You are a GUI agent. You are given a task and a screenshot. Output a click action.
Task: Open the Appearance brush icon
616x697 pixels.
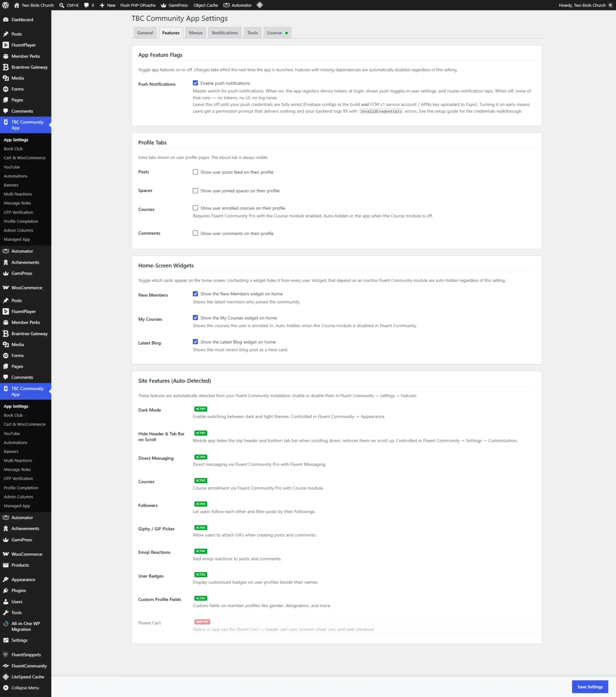click(6, 580)
